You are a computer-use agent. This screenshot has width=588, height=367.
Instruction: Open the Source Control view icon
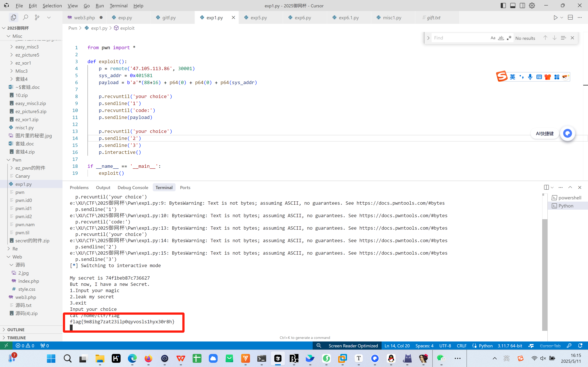[x=37, y=17]
